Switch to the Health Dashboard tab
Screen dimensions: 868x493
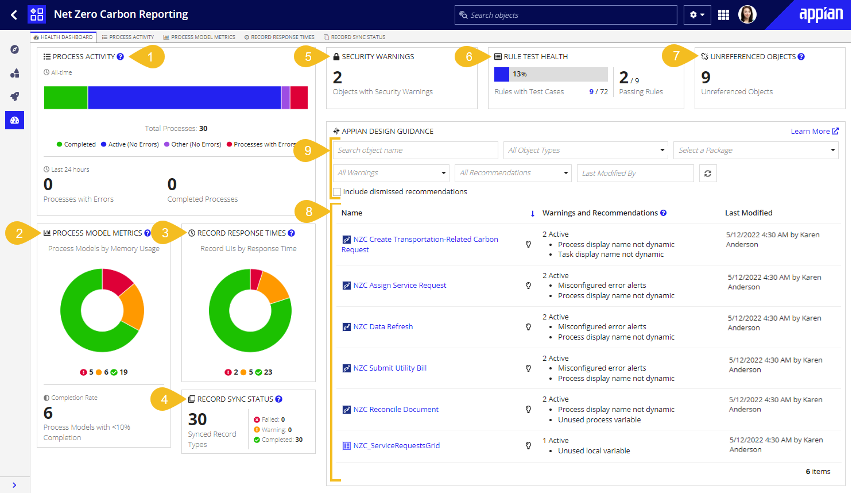(63, 37)
